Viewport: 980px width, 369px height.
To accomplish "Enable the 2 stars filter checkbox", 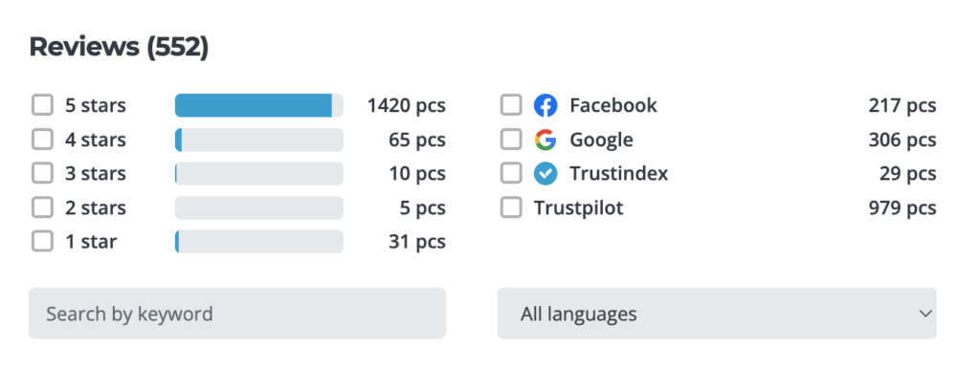I will pyautogui.click(x=42, y=207).
